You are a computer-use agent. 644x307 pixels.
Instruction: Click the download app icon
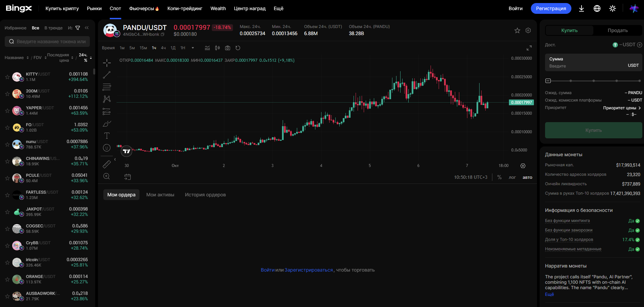click(582, 8)
